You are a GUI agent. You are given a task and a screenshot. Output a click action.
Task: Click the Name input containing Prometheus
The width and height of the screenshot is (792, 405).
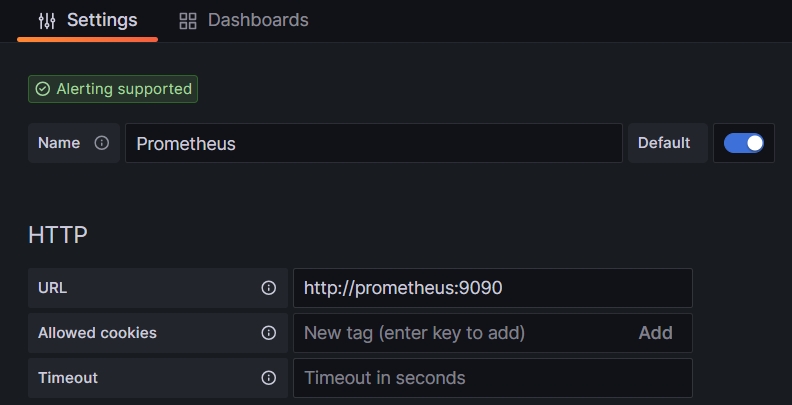373,143
